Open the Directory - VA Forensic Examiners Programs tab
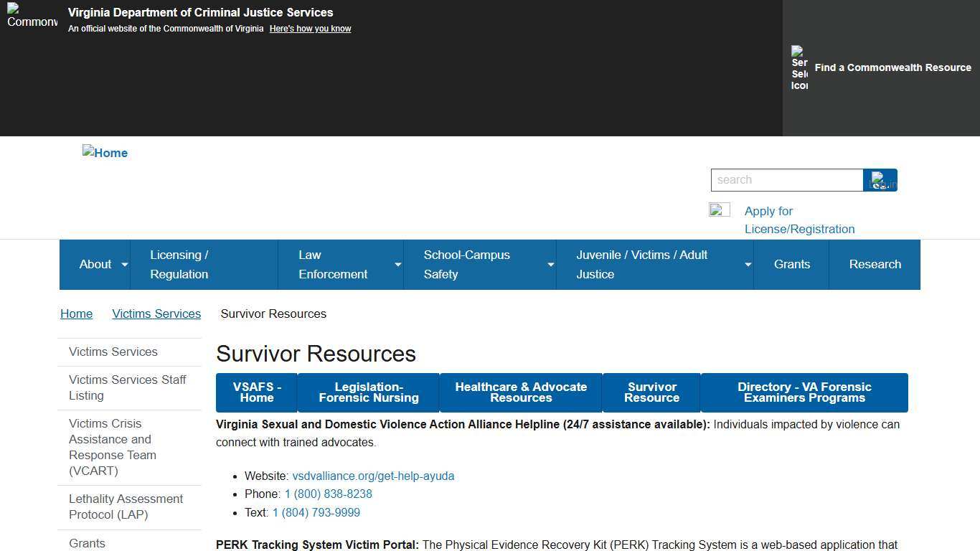980x551 pixels. coord(805,392)
